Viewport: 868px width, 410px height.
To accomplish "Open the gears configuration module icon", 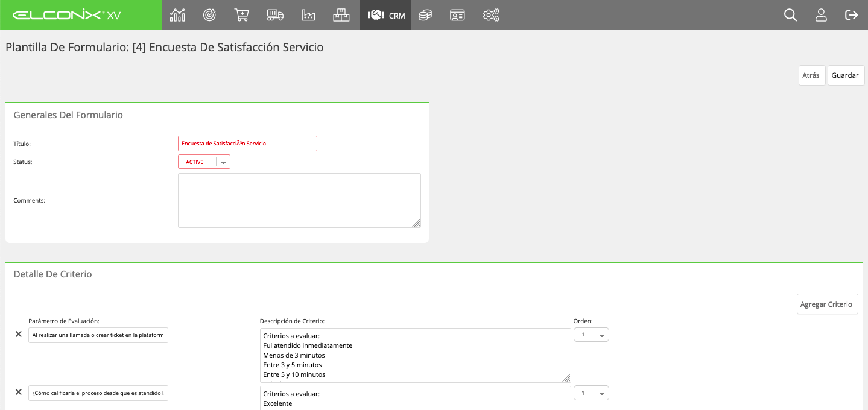I will 491,15.
